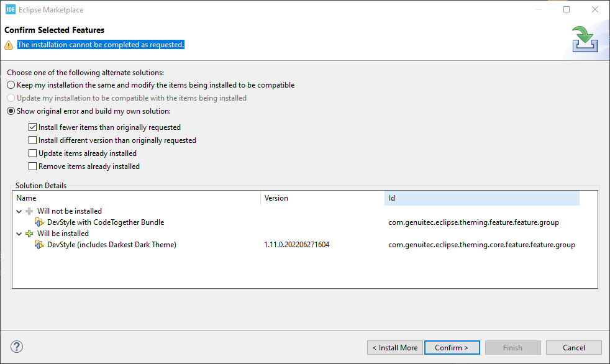Sort solution details by Name column

(136, 198)
